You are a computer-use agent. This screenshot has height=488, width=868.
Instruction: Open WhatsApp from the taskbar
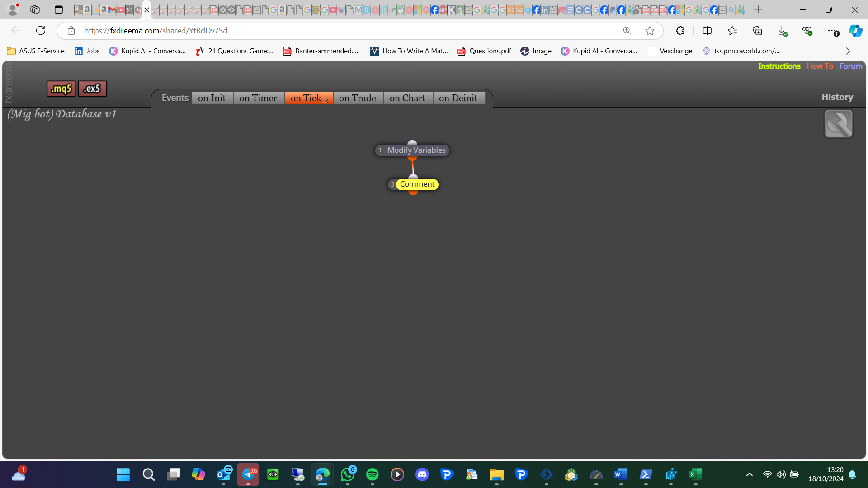coord(348,474)
